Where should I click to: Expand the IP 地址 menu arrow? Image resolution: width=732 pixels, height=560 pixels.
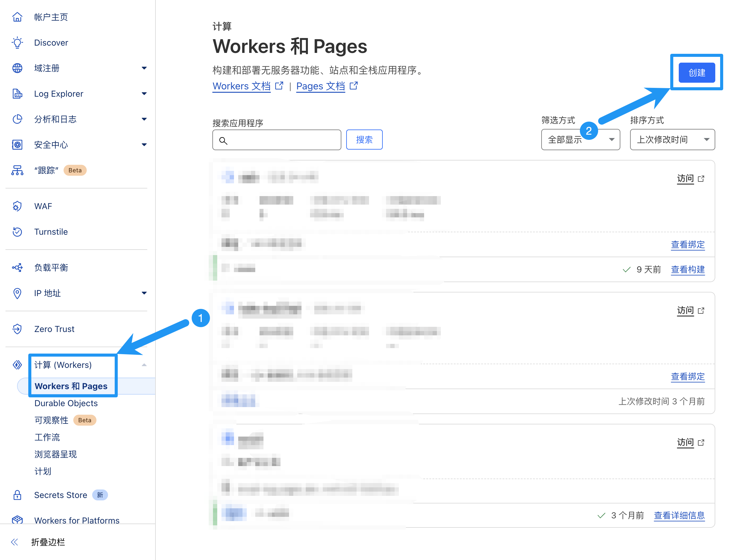(144, 293)
